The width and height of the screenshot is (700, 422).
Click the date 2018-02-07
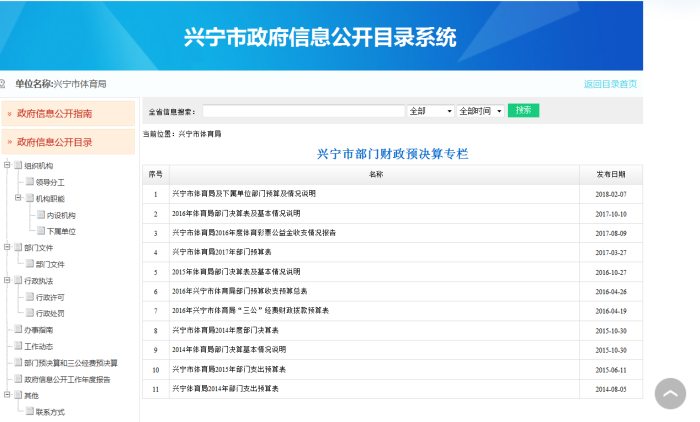[611, 194]
